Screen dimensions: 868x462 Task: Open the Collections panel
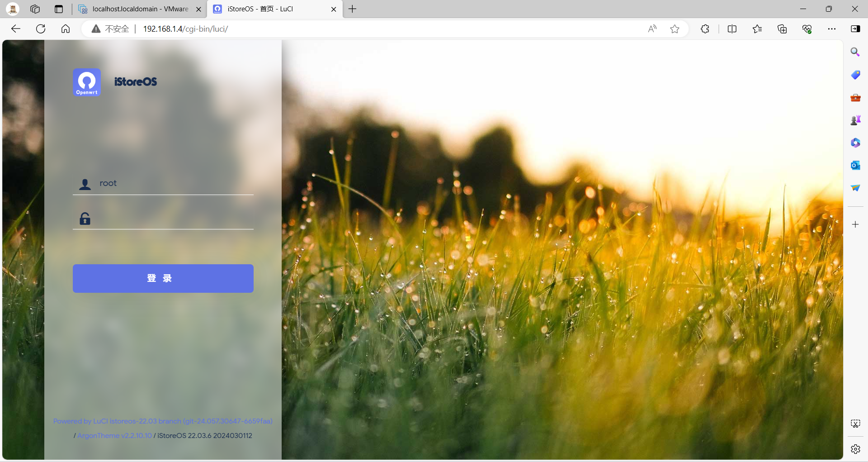point(782,29)
